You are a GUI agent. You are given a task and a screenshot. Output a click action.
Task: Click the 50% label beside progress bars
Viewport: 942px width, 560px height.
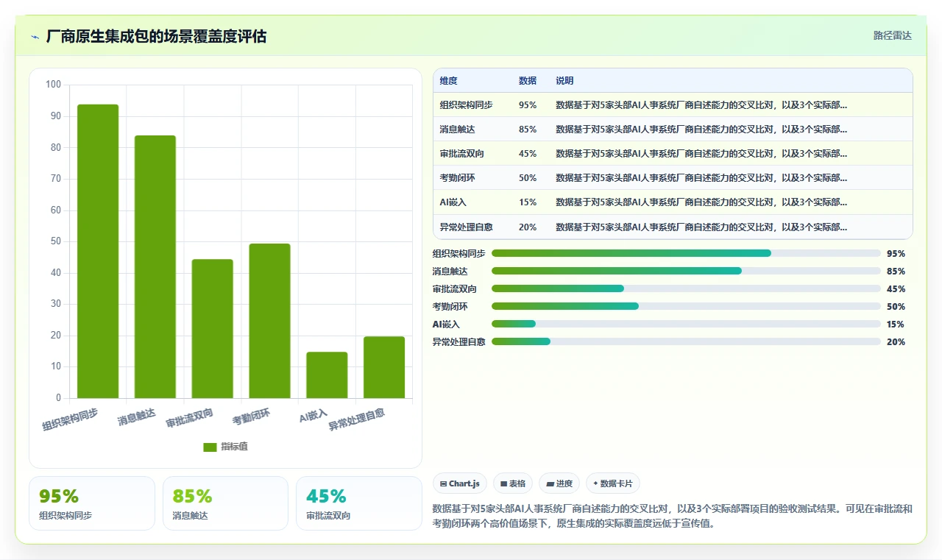pos(896,307)
